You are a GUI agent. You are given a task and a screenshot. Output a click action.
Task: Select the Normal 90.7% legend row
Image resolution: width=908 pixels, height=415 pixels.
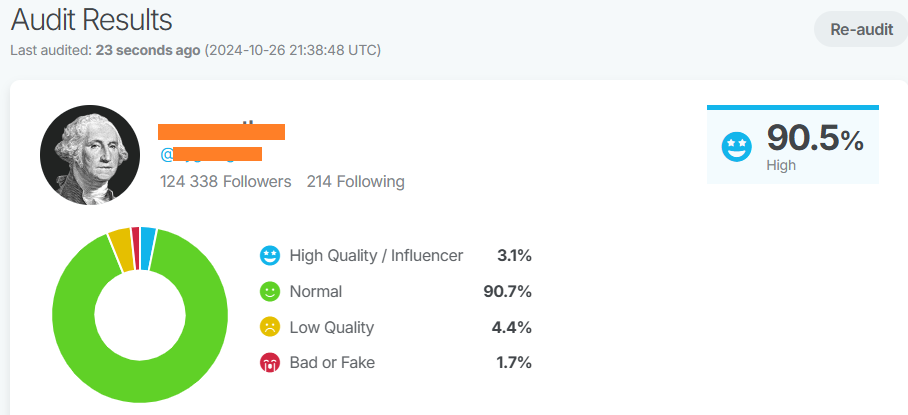[x=396, y=291]
